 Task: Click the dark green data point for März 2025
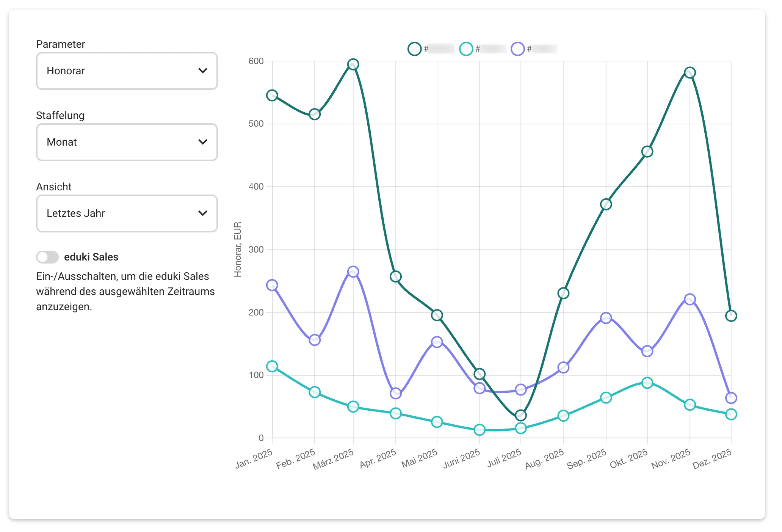[353, 64]
